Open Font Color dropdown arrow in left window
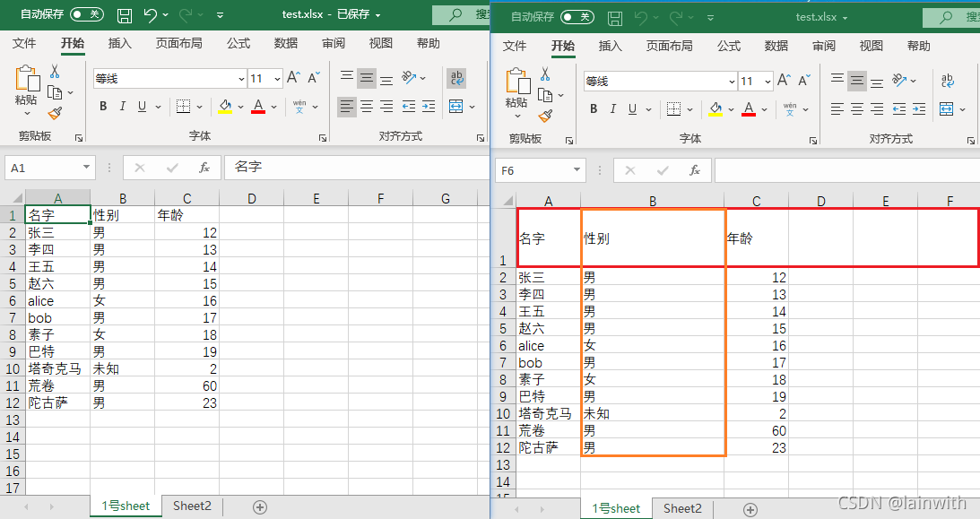 pos(273,107)
